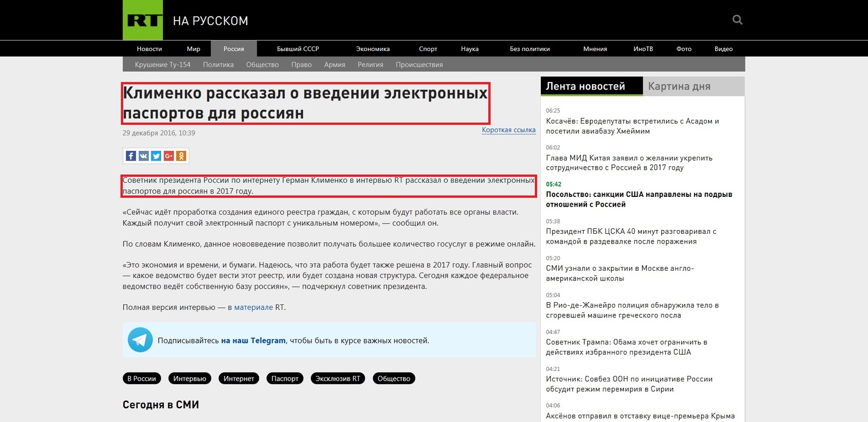Open the ИноТВ section

pos(643,49)
